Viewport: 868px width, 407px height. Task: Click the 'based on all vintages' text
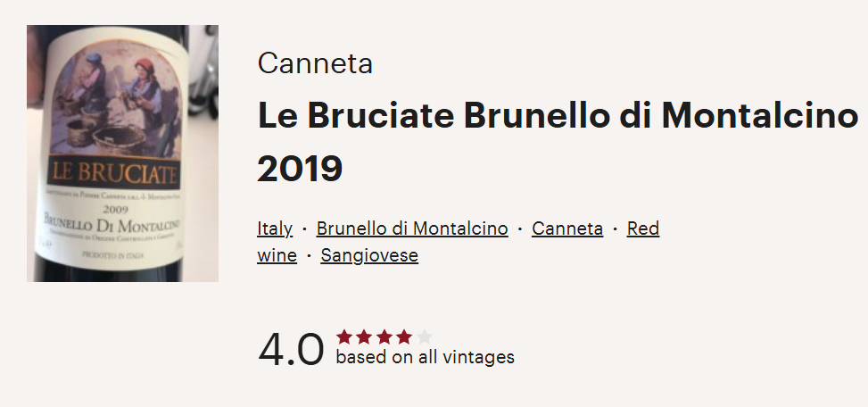425,357
